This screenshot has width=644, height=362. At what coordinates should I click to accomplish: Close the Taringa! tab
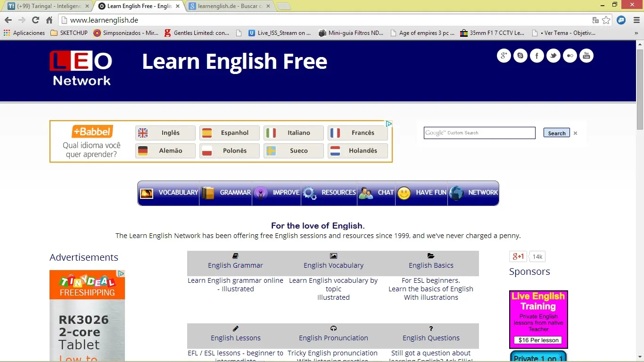[87, 6]
